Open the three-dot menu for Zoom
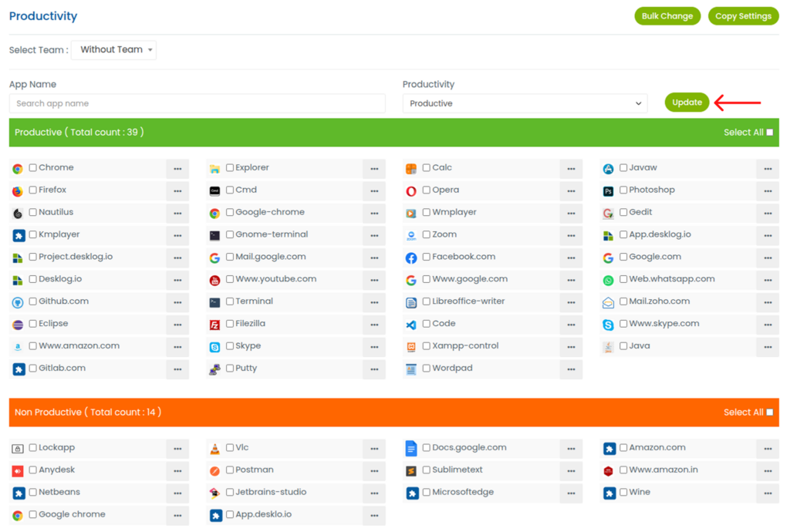This screenshot has height=532, width=790. (571, 235)
